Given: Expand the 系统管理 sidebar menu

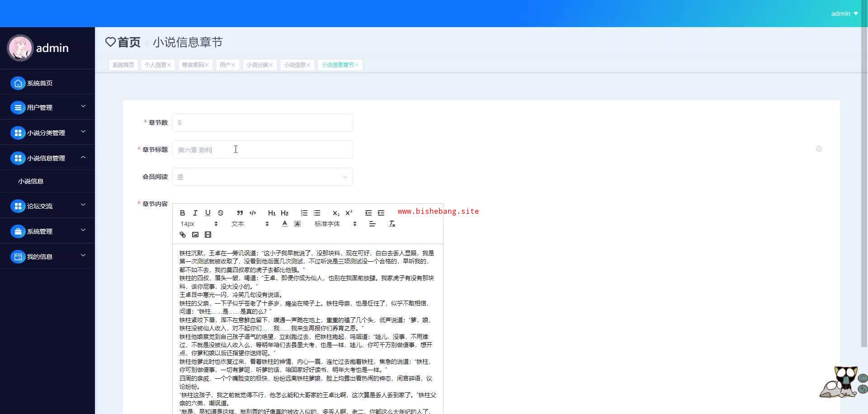Looking at the screenshot, I should click(x=47, y=231).
